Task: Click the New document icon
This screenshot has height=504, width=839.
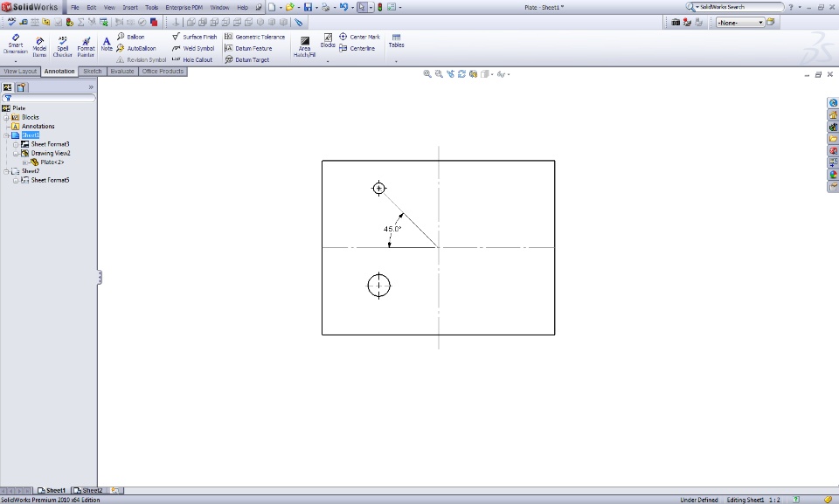Action: coord(272,8)
